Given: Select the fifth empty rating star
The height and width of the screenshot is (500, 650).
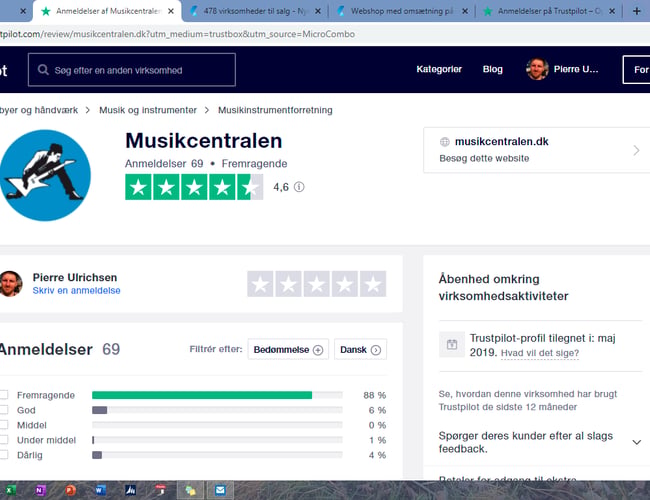Looking at the screenshot, I should point(373,284).
